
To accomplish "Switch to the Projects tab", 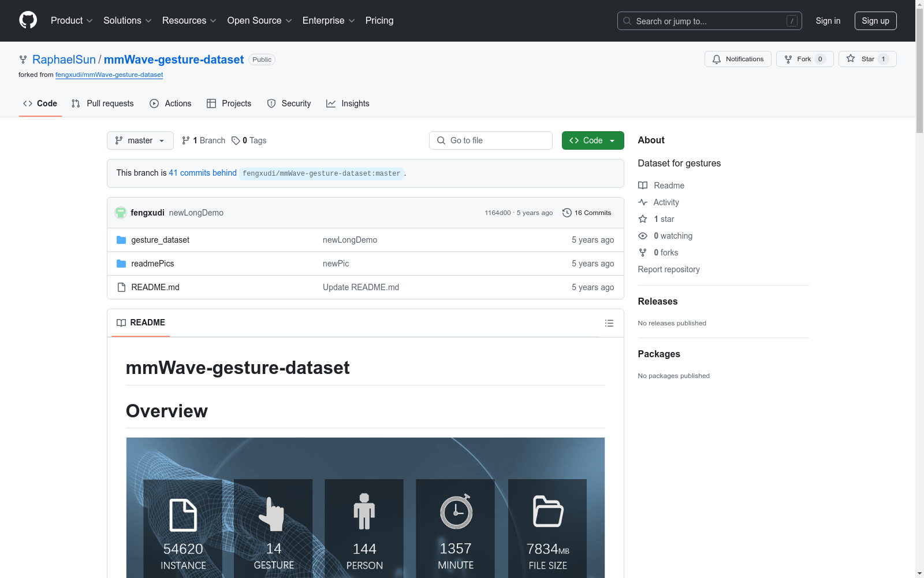I will [x=229, y=103].
